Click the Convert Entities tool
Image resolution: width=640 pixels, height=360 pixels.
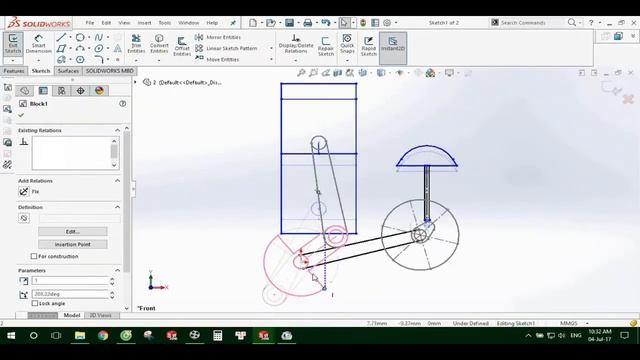click(x=159, y=44)
